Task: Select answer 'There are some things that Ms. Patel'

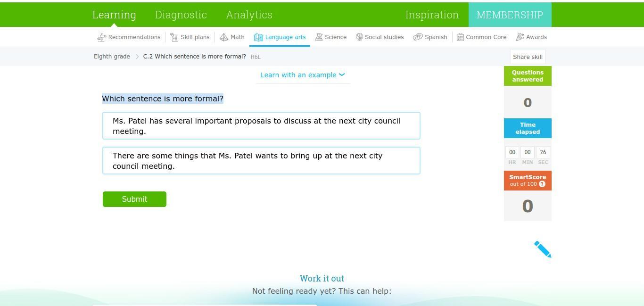Action: coord(261,161)
